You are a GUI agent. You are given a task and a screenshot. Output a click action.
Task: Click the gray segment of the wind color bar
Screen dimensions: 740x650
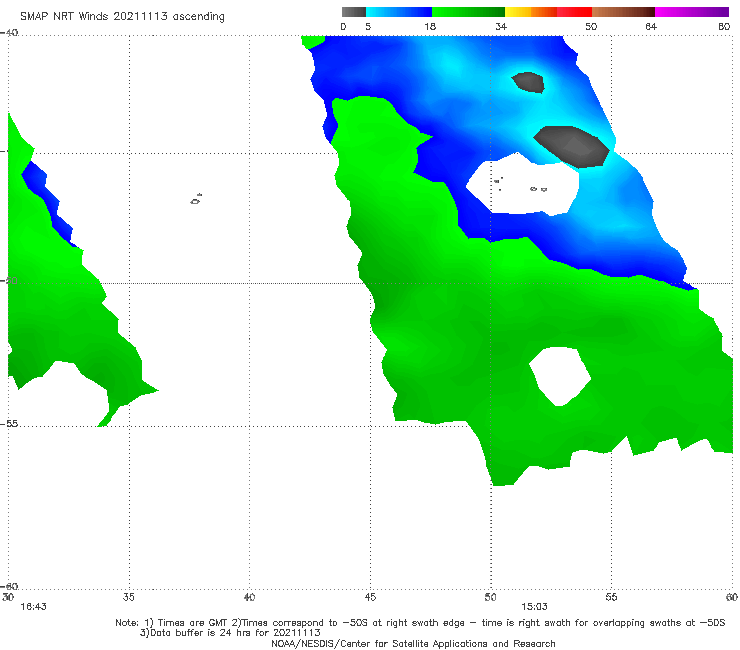[x=354, y=12]
